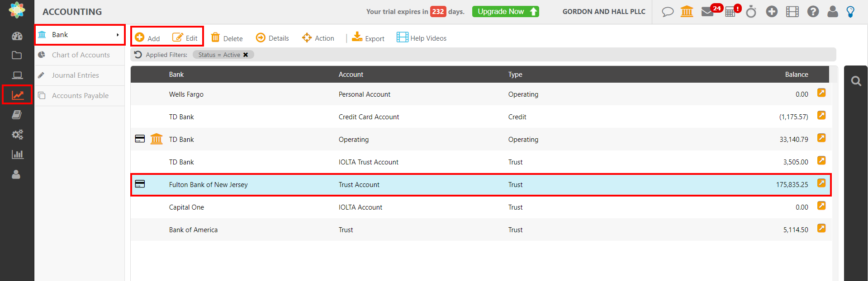The image size is (868, 281).
Task: Open the user profile icon in header
Action: coord(833,11)
